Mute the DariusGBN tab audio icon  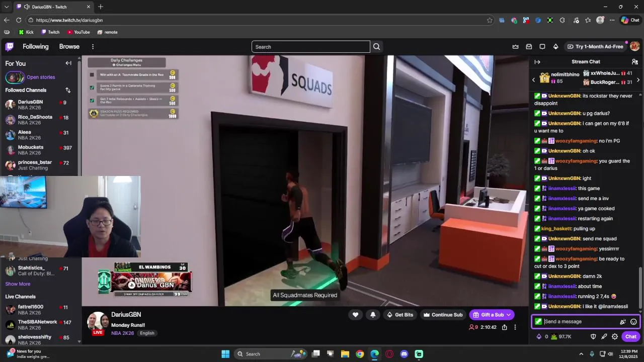click(x=27, y=7)
